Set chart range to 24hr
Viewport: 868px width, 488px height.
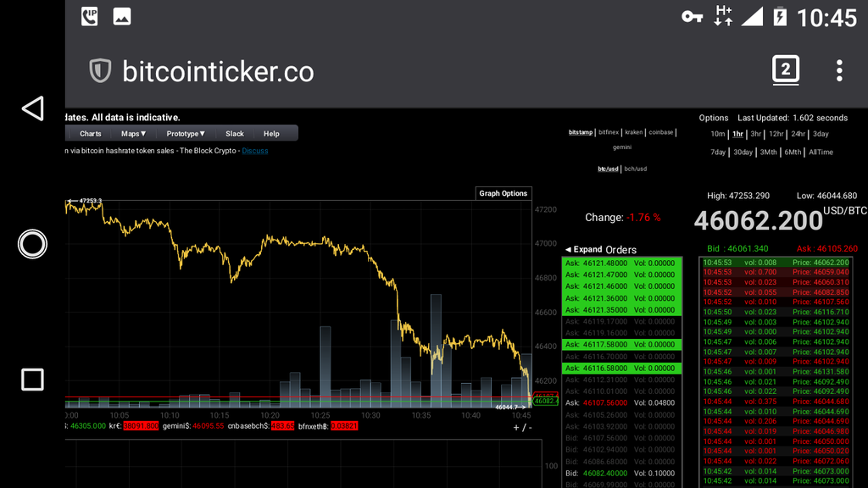798,134
